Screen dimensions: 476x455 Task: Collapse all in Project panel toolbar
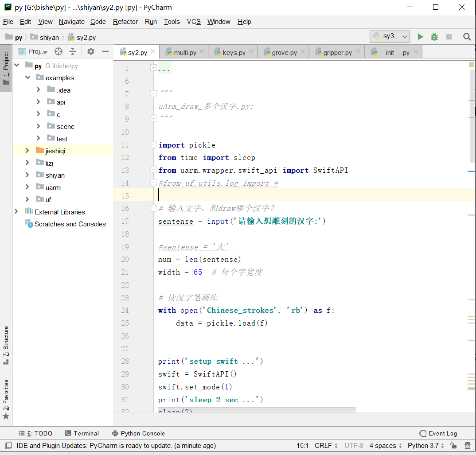(x=73, y=52)
